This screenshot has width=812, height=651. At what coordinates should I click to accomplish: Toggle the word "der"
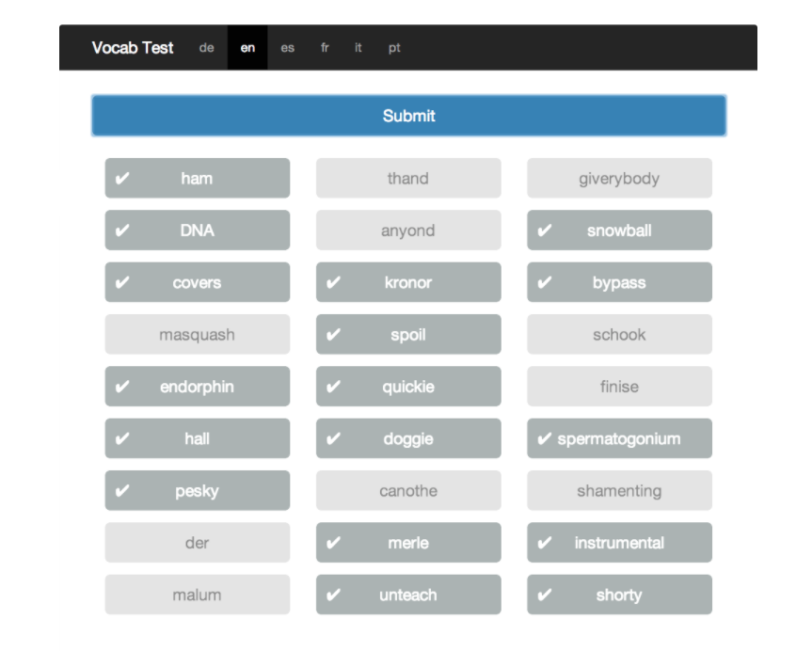tap(197, 543)
